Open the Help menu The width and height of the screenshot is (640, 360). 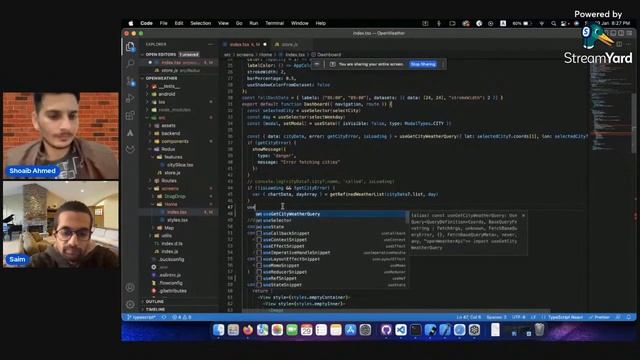(x=320, y=23)
